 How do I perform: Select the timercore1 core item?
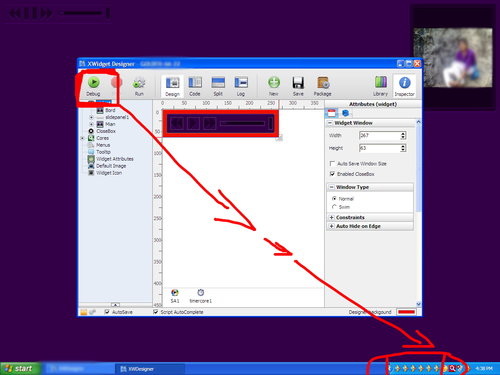[x=200, y=296]
